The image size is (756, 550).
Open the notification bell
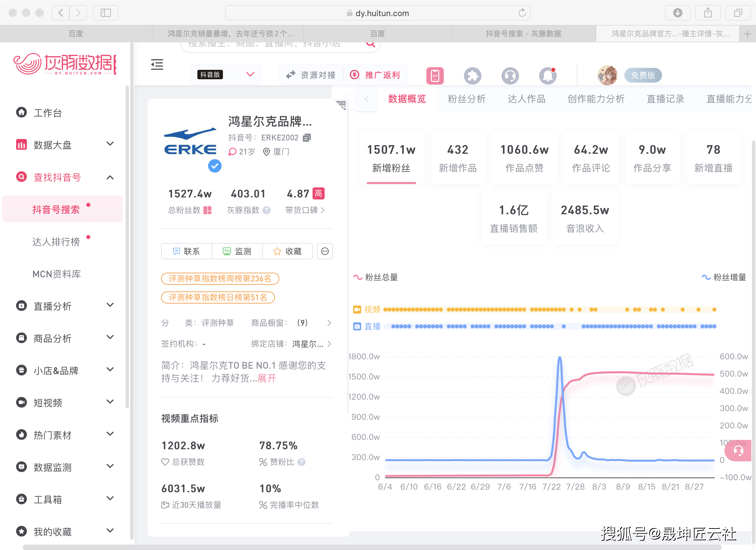click(x=548, y=76)
